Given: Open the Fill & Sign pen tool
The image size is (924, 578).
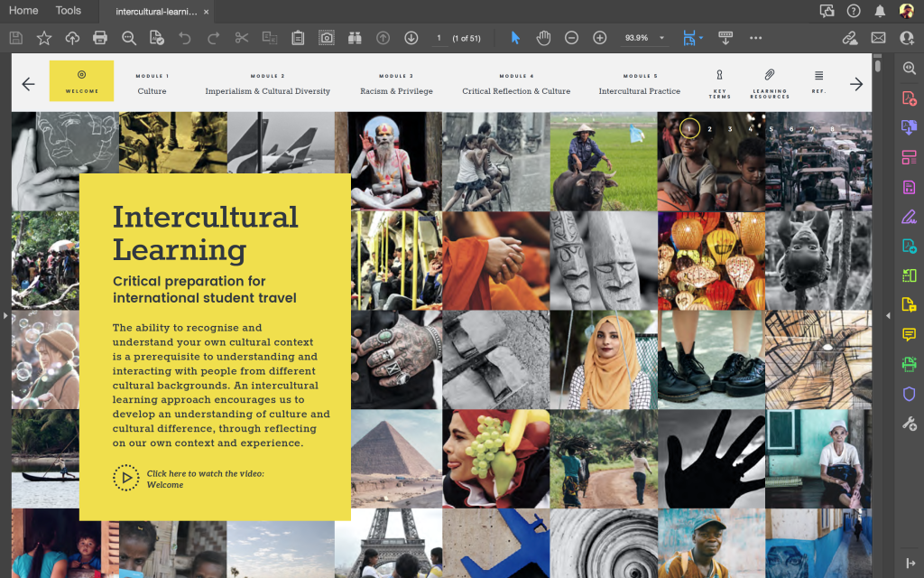Looking at the screenshot, I should tap(909, 216).
